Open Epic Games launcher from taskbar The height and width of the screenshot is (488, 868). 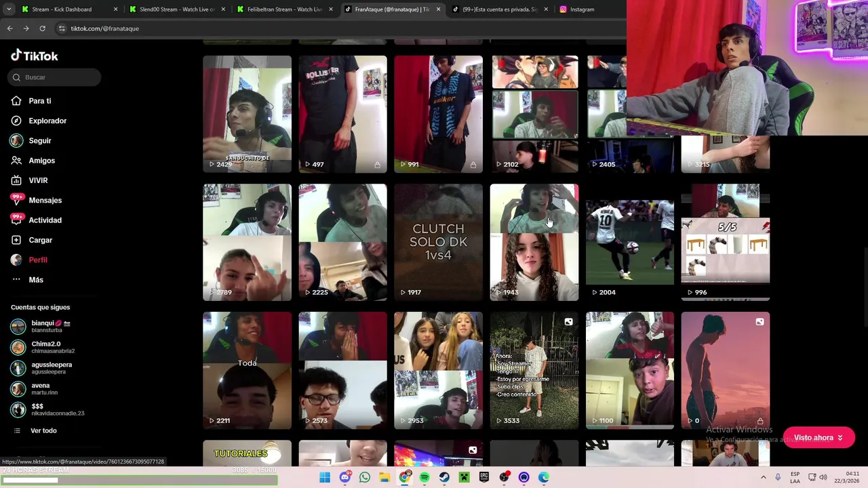point(484,477)
